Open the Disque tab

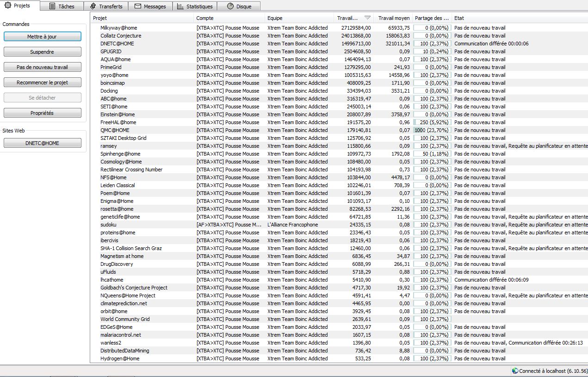pos(238,6)
